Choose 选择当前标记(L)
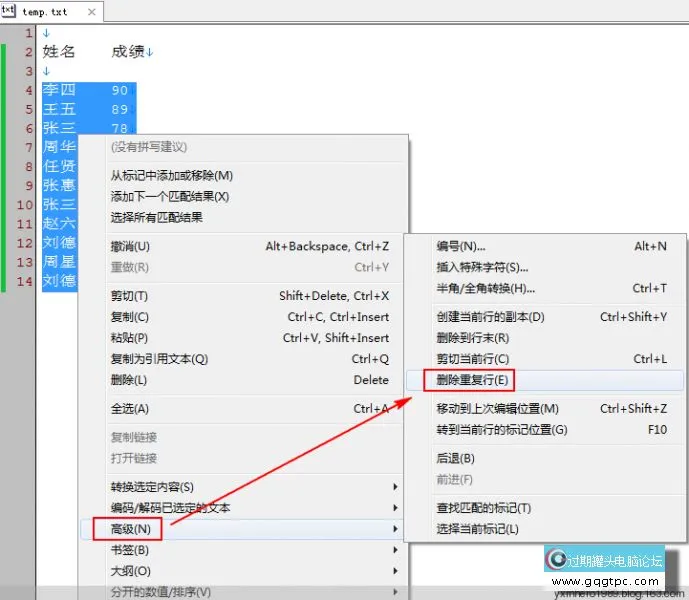 545,529
